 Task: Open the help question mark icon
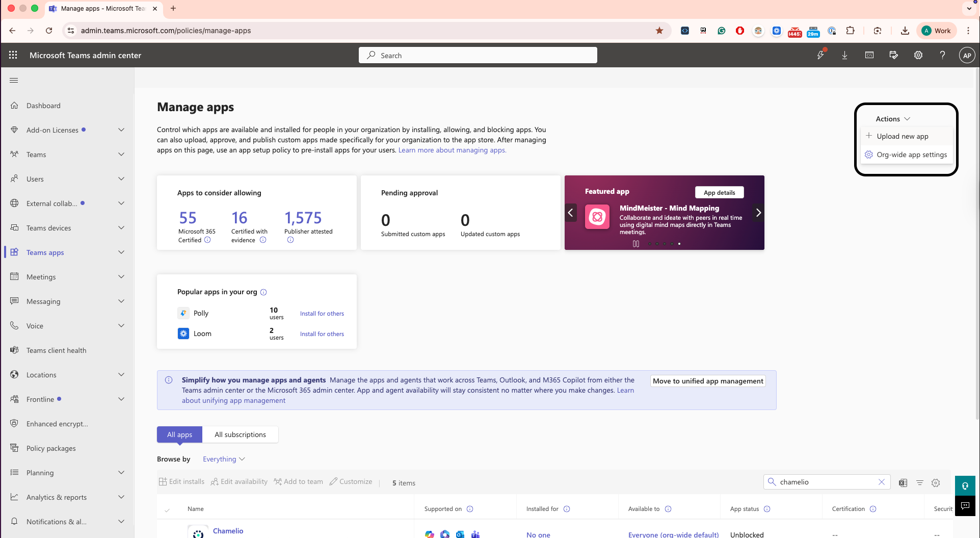pyautogui.click(x=943, y=55)
